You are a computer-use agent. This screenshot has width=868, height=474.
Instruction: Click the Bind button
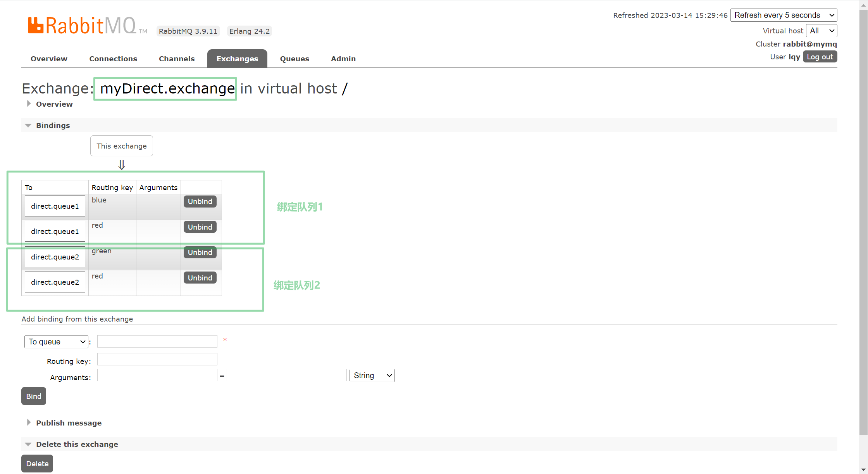tap(34, 396)
